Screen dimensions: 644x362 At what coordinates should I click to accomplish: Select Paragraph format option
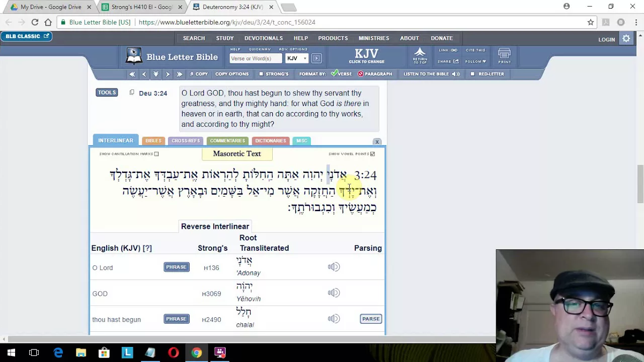pos(375,74)
